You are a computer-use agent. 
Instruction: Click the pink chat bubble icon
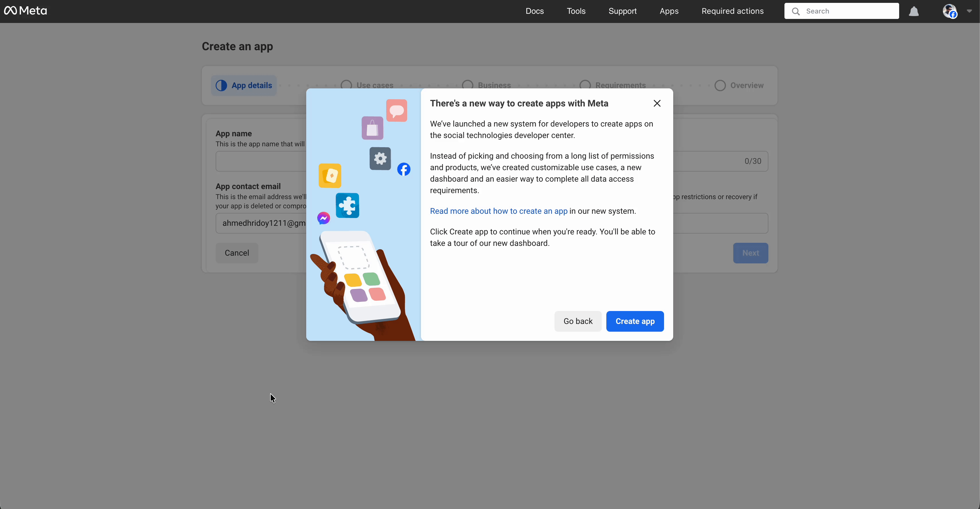click(x=397, y=111)
